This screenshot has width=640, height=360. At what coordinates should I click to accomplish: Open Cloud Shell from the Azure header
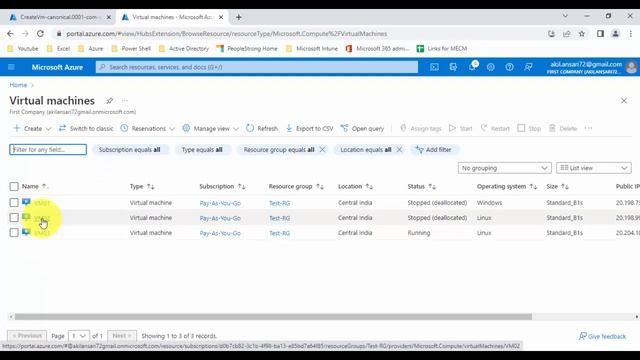pos(434,67)
